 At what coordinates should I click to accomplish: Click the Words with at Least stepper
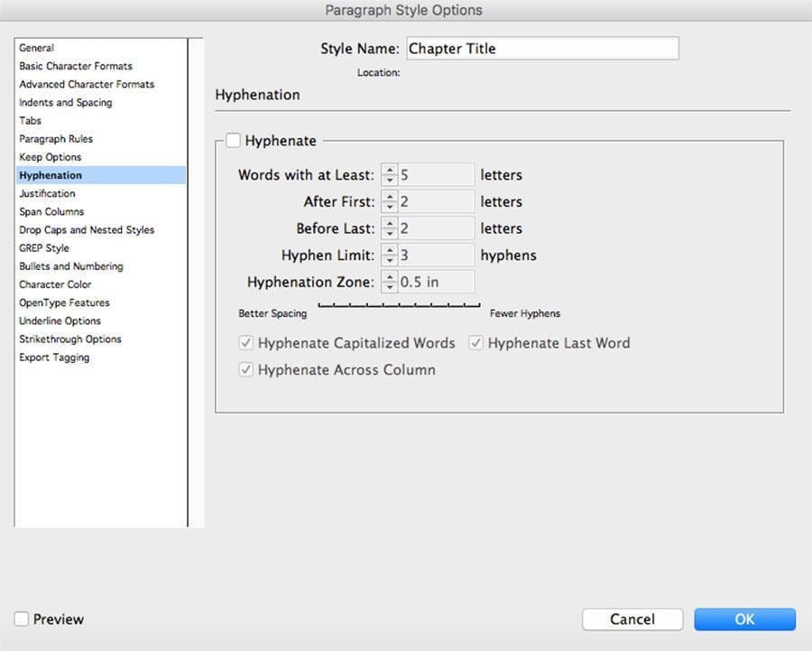coord(389,175)
